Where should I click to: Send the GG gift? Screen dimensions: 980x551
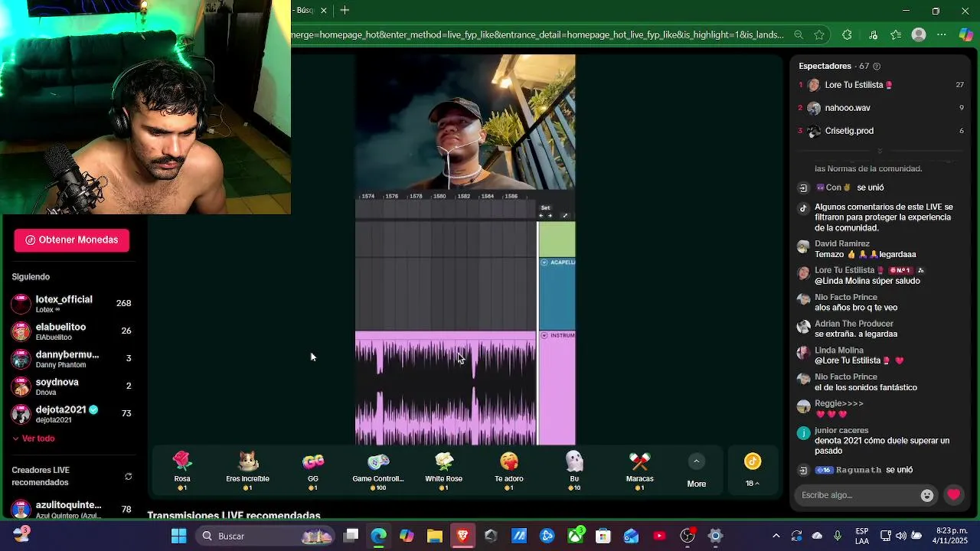pyautogui.click(x=313, y=470)
